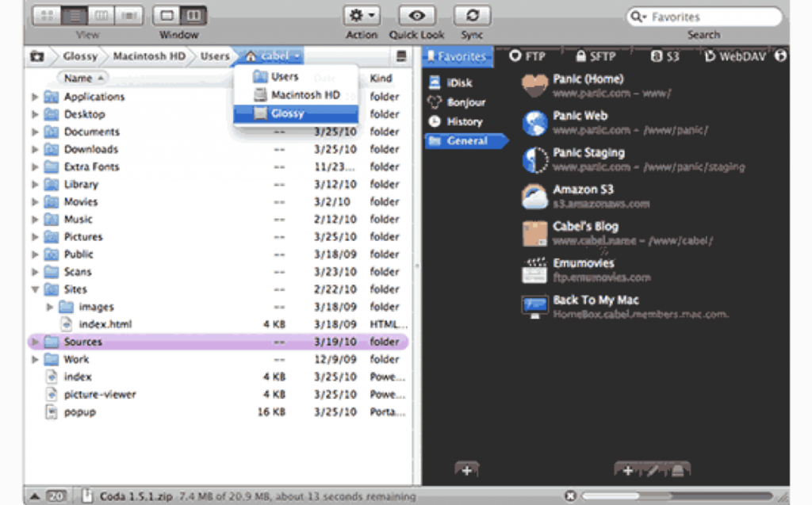This screenshot has width=812, height=505.
Task: Select the popup file icon
Action: [52, 411]
